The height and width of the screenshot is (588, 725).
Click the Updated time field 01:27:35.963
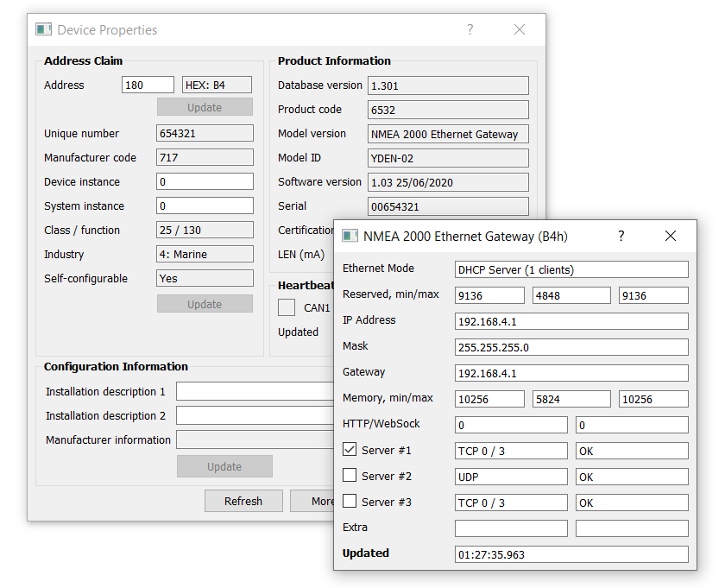(x=571, y=554)
